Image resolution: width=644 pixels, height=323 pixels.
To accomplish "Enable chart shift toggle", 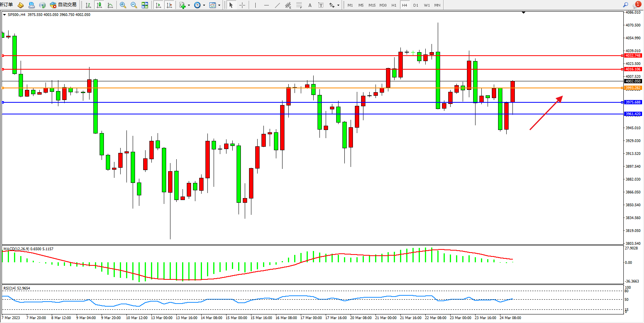I will click(169, 5).
